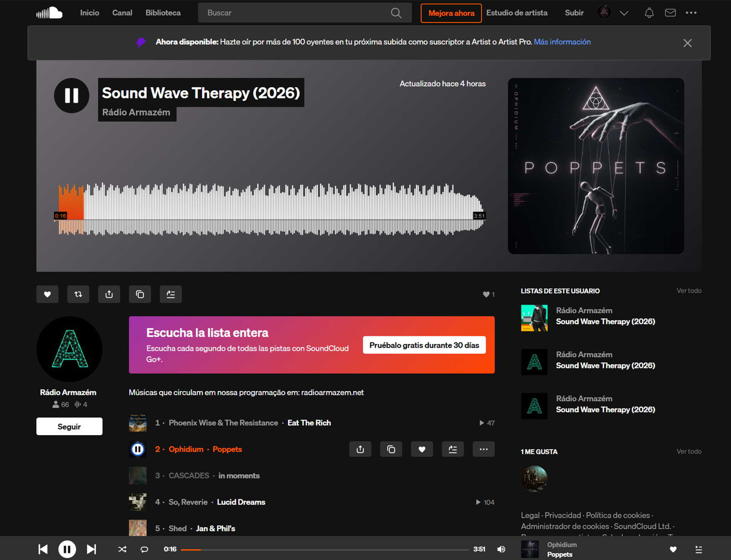Open Biblioteca
Viewport: 731px width, 560px height.
click(163, 13)
